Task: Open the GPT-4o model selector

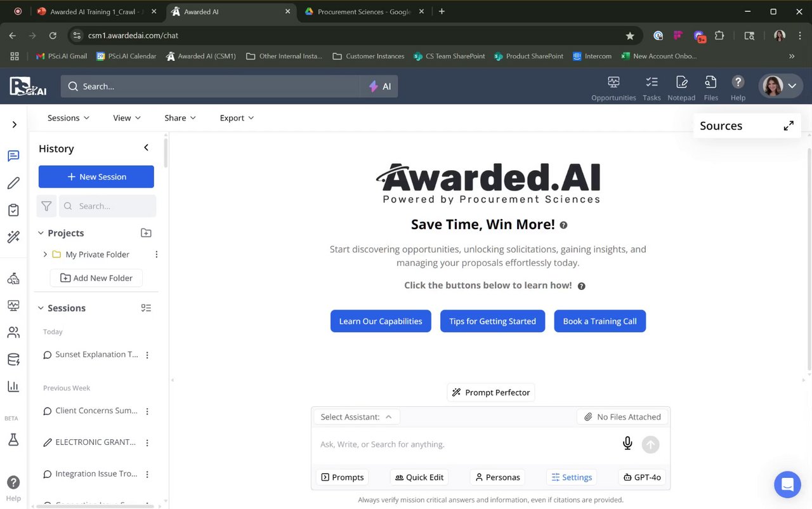Action: [642, 477]
